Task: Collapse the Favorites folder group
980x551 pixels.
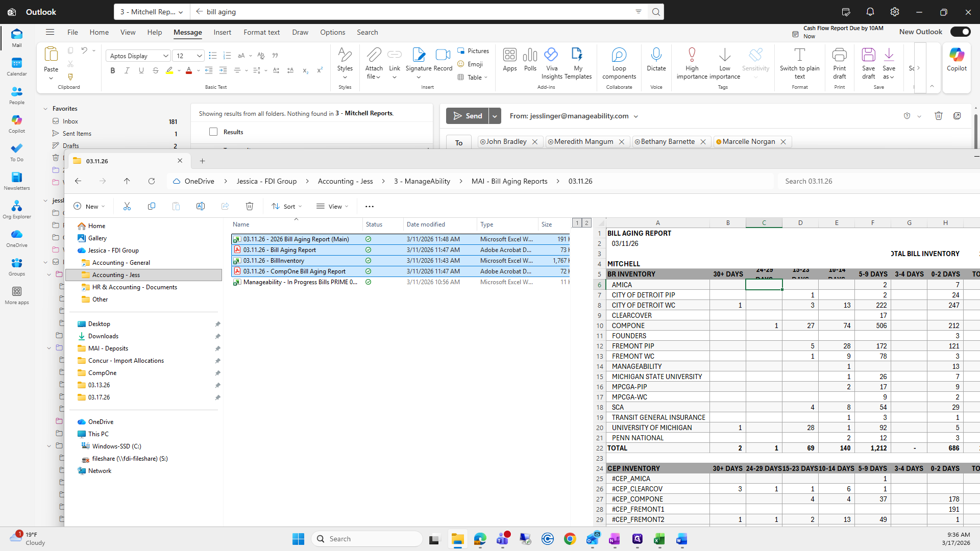Action: [45, 109]
